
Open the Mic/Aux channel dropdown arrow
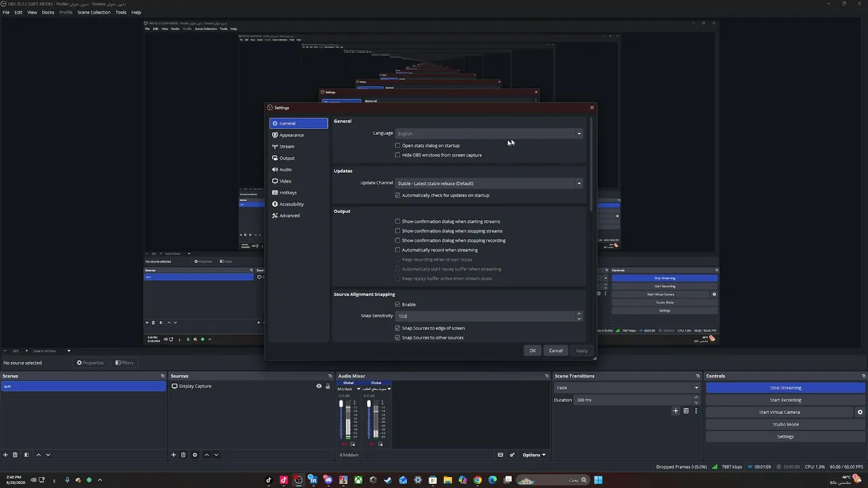[x=359, y=389]
